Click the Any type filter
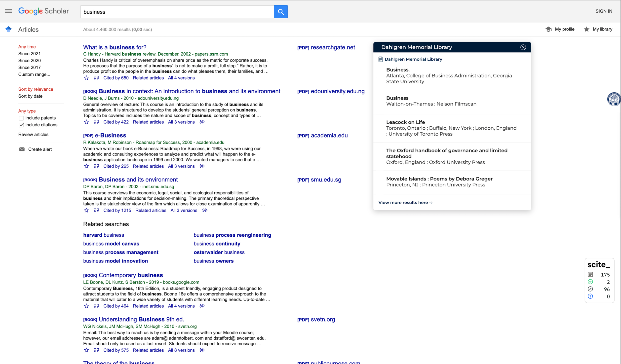This screenshot has width=621, height=364. point(27,111)
